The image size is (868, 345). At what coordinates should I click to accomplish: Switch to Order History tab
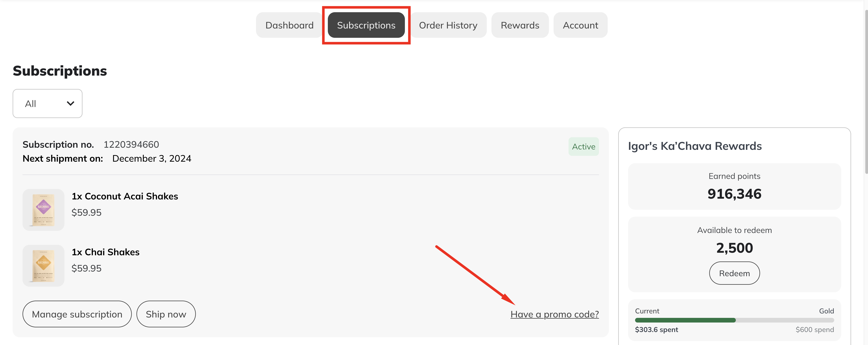point(448,25)
